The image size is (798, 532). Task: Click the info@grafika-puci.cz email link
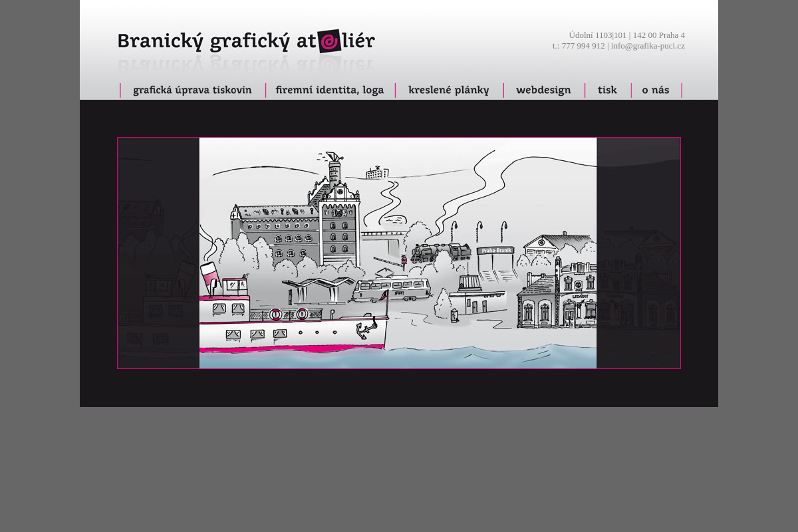[648, 46]
